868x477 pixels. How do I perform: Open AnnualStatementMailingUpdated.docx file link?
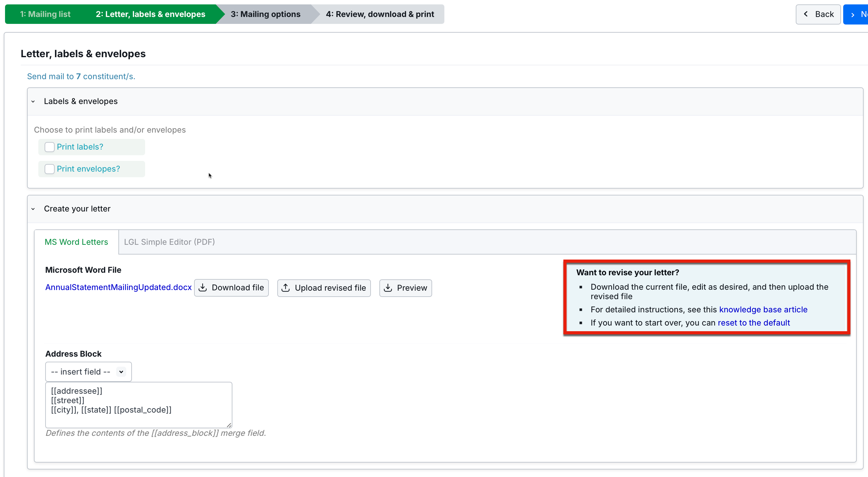pos(118,287)
